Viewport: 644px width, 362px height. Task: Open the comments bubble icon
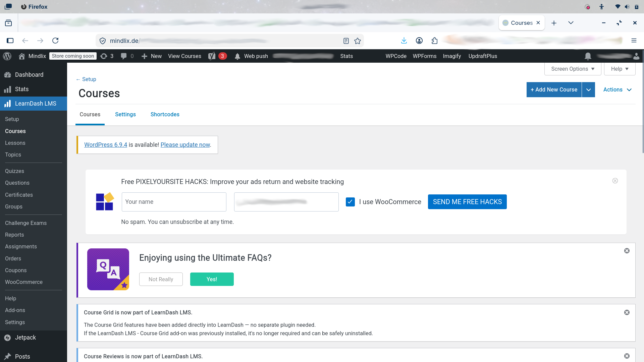(124, 56)
